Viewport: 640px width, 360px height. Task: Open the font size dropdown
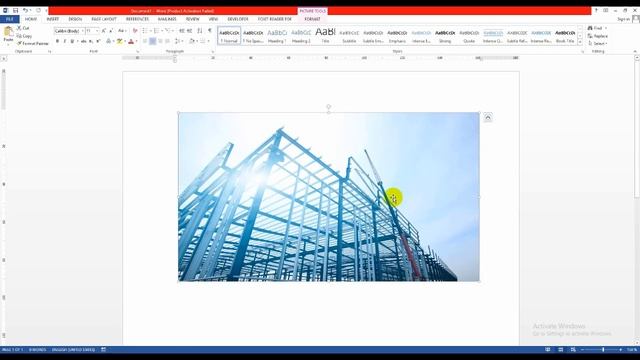[x=97, y=31]
